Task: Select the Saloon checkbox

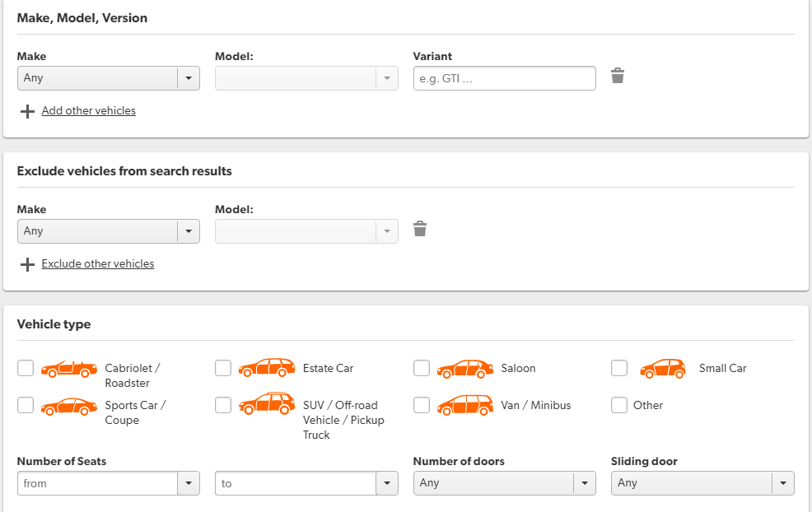Action: 422,368
